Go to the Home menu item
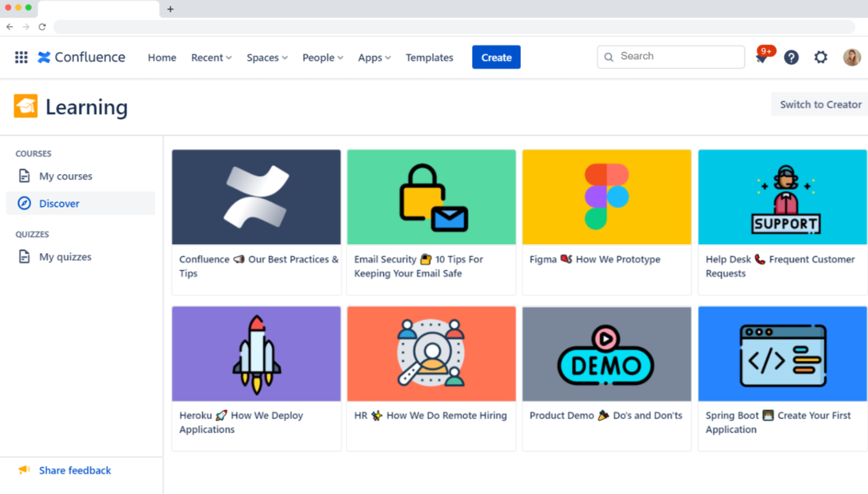This screenshot has height=494, width=868. pyautogui.click(x=162, y=57)
